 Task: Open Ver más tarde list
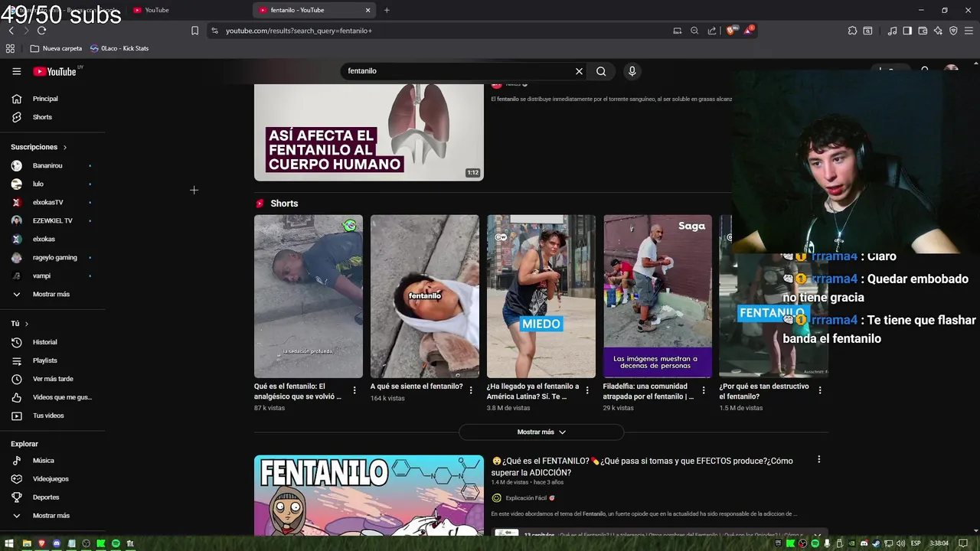tap(52, 379)
